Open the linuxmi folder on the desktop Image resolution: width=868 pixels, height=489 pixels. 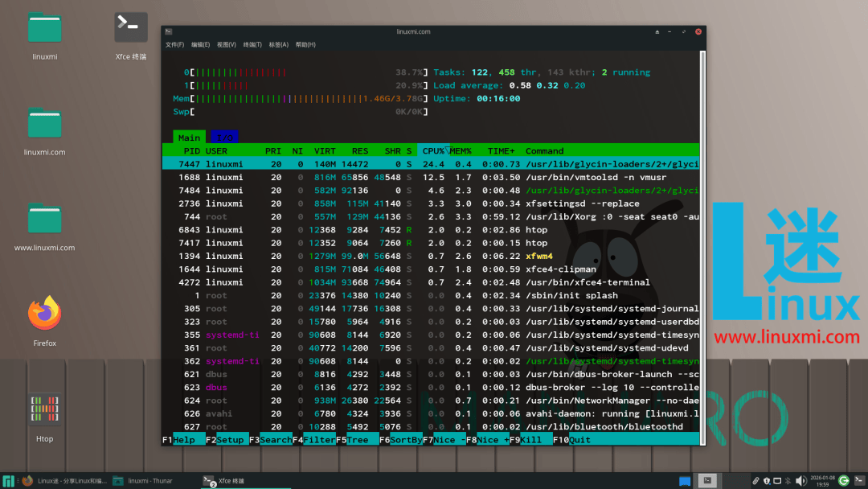coord(44,27)
